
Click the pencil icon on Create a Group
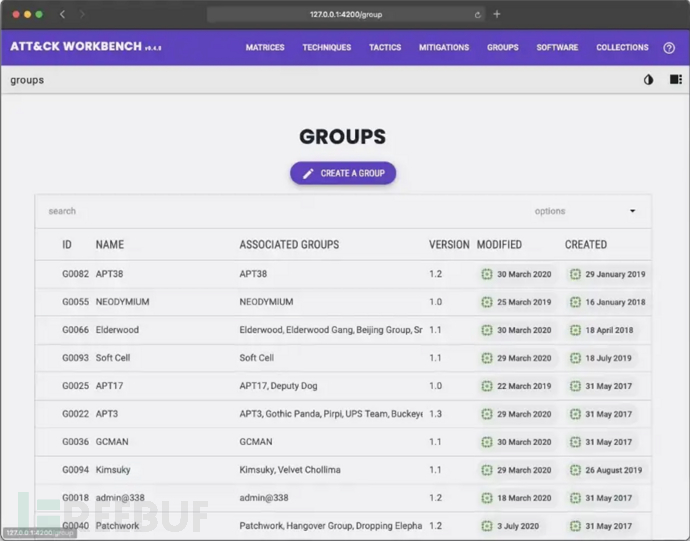click(x=308, y=174)
